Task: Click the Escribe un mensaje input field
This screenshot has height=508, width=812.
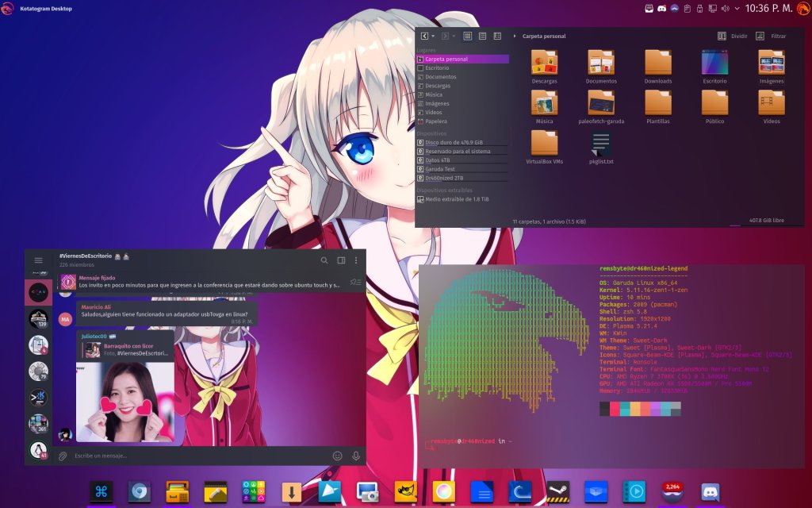Action: 198,456
